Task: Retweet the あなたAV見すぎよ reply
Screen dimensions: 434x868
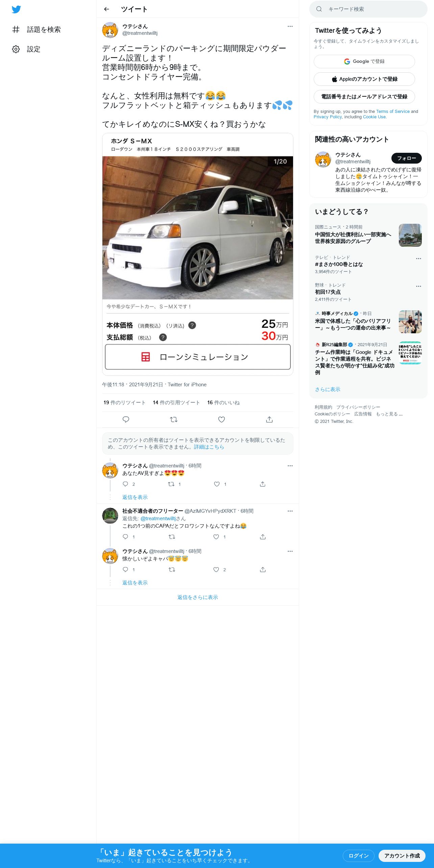Action: click(171, 484)
